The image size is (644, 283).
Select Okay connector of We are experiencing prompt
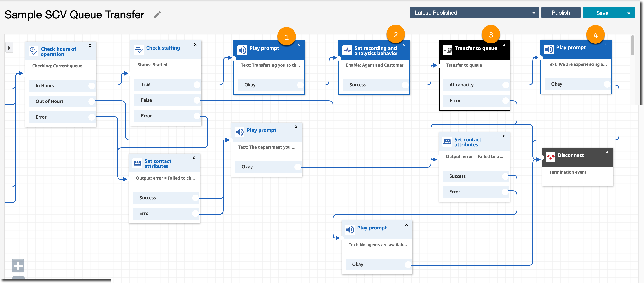(607, 84)
